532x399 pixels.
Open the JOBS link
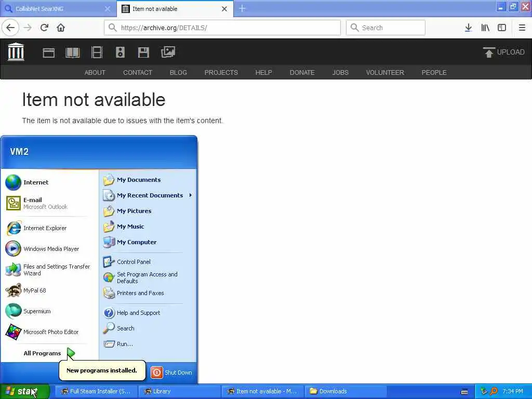340,72
